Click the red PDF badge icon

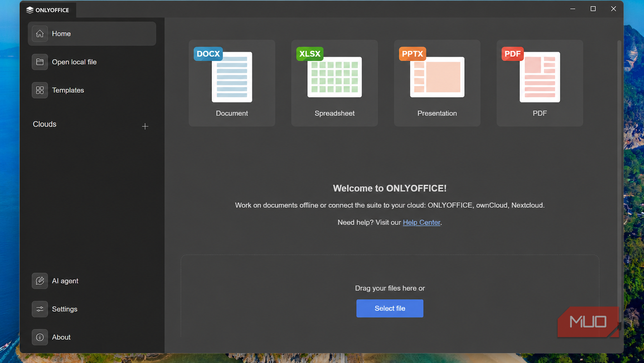512,54
